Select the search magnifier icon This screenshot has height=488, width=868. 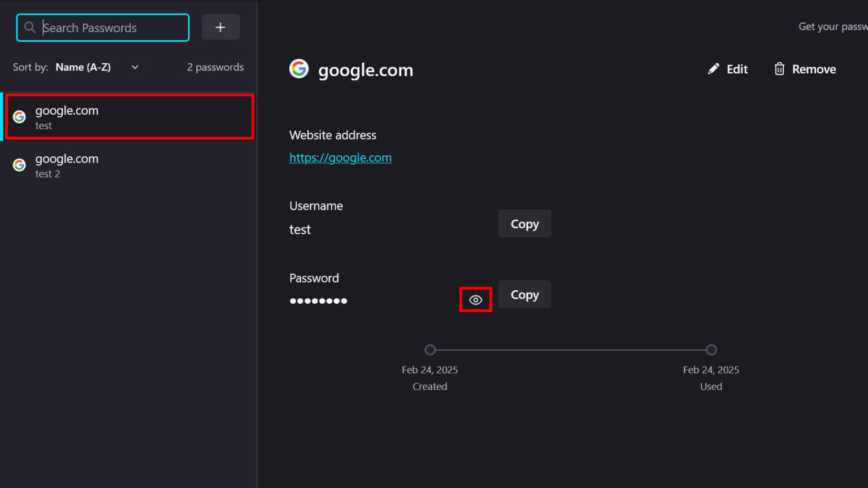click(x=29, y=27)
